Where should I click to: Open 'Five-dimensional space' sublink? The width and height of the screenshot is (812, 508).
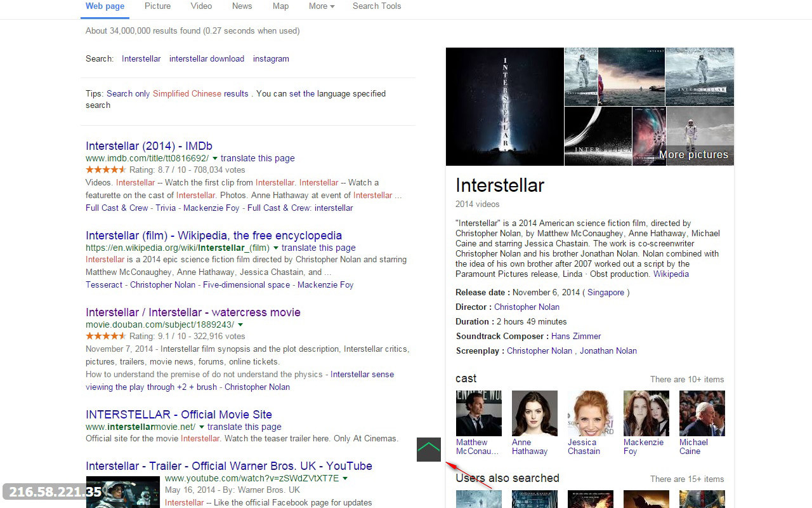coord(246,285)
